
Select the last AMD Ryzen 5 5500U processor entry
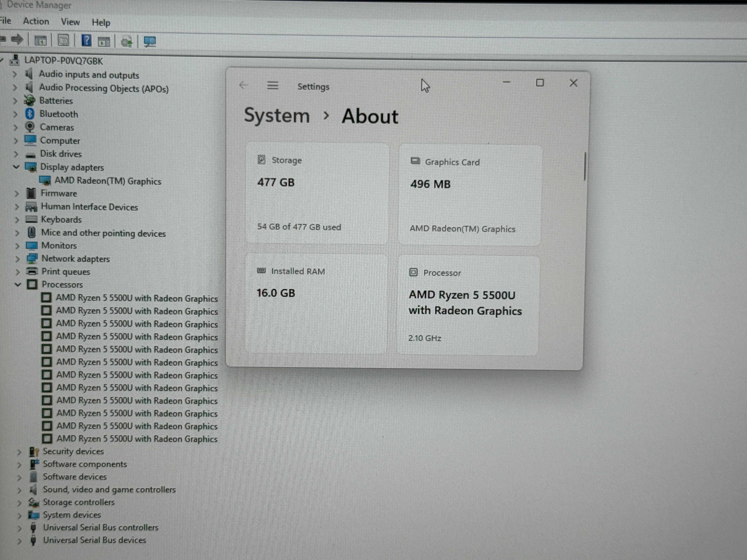(x=137, y=439)
